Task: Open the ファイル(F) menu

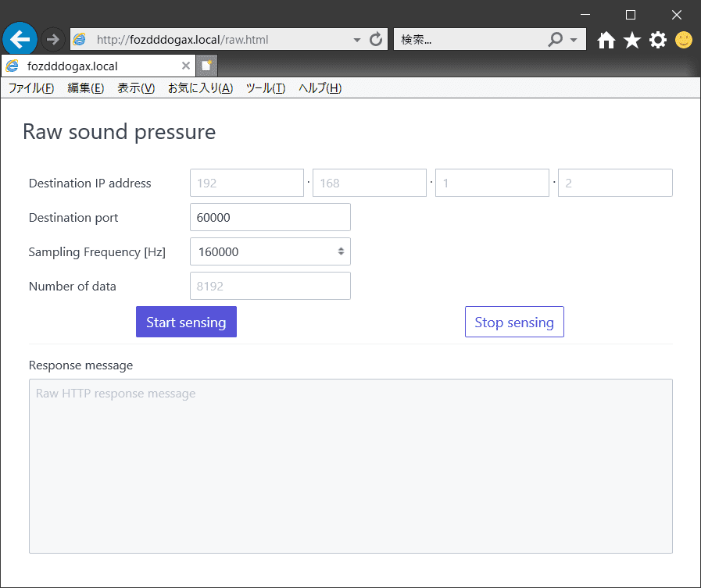Action: pyautogui.click(x=31, y=88)
